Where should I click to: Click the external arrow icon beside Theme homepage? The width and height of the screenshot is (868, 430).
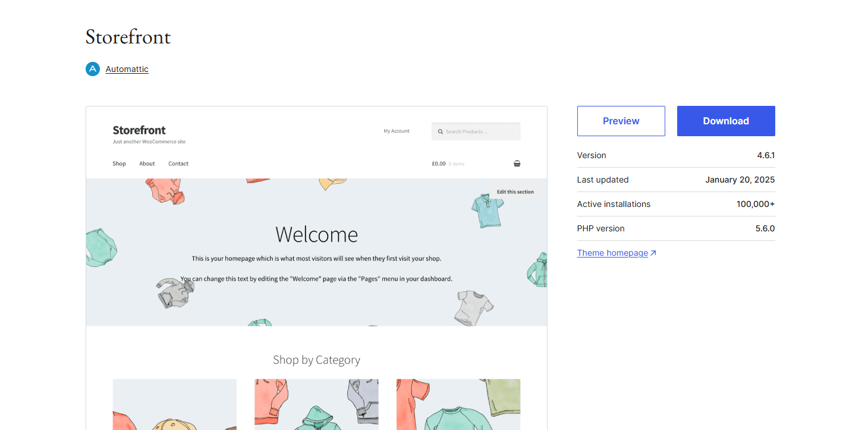(x=653, y=253)
